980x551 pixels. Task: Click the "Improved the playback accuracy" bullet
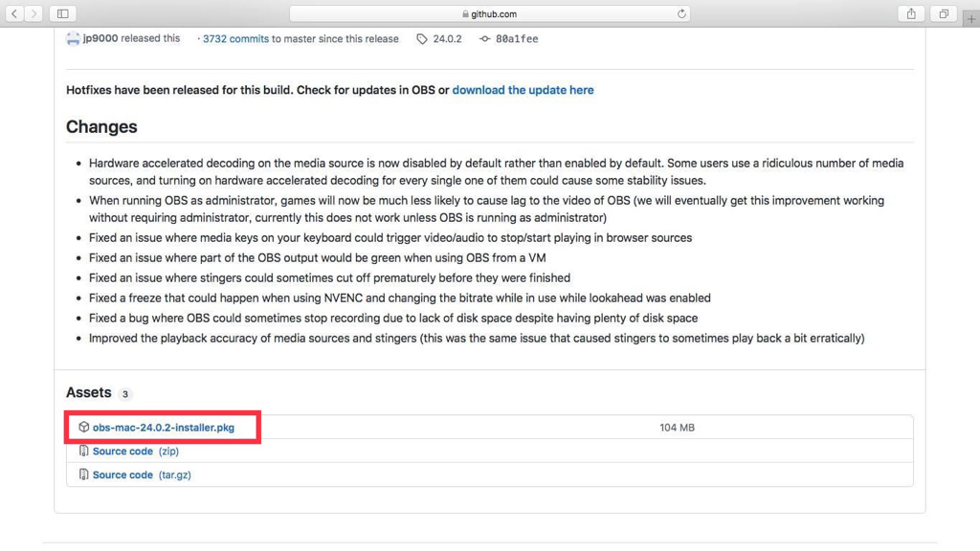[477, 338]
